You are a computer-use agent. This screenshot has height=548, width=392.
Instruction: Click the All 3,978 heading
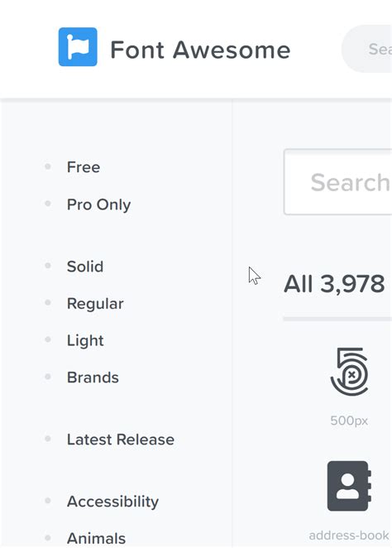tap(334, 283)
